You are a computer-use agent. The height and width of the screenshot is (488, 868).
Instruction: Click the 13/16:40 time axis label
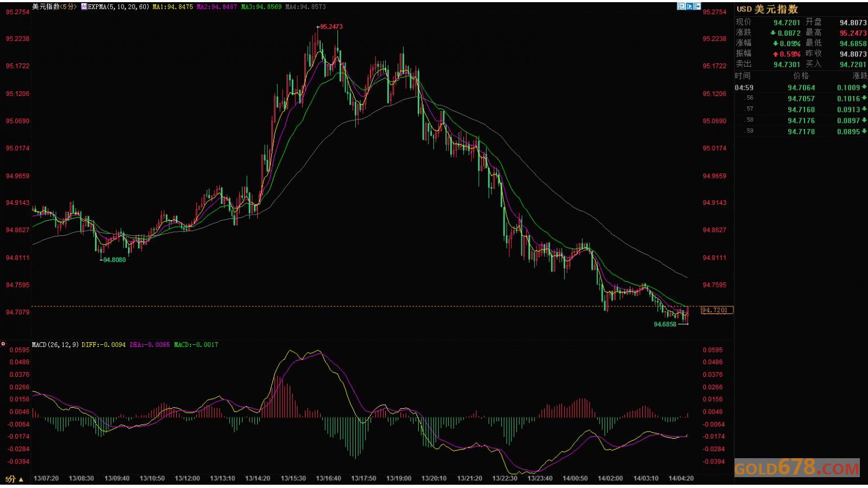coord(328,479)
